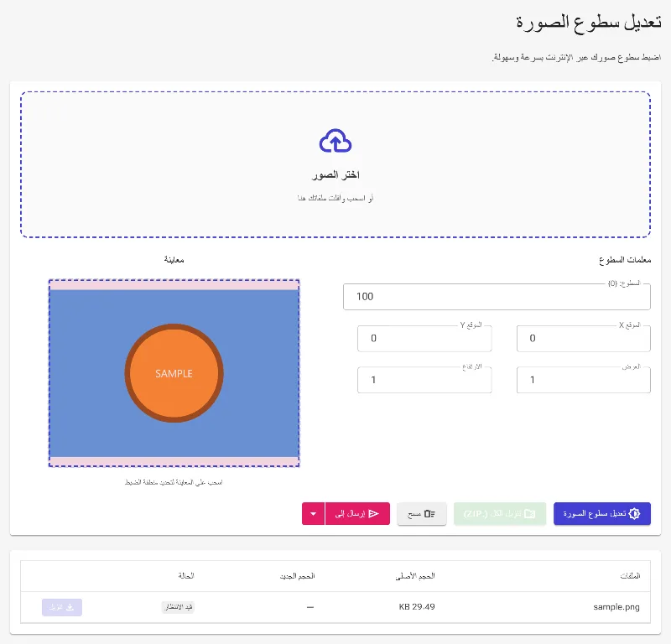Click the sample.png file name
This screenshot has width=671, height=644.
pyautogui.click(x=616, y=607)
